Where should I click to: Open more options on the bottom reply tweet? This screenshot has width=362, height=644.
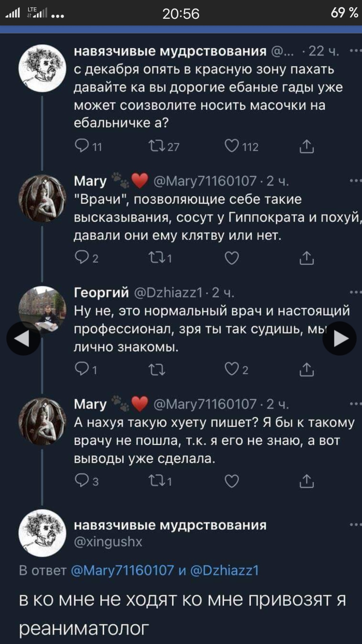click(355, 525)
